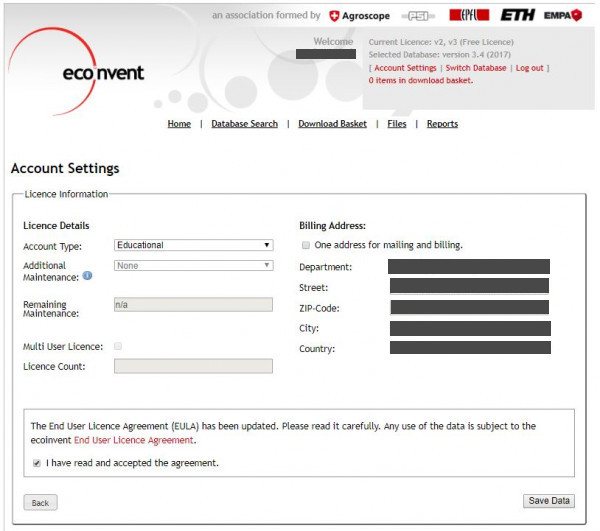Screen dimensions: 600x531
Task: Click the ZIP-Code field
Action: point(470,307)
